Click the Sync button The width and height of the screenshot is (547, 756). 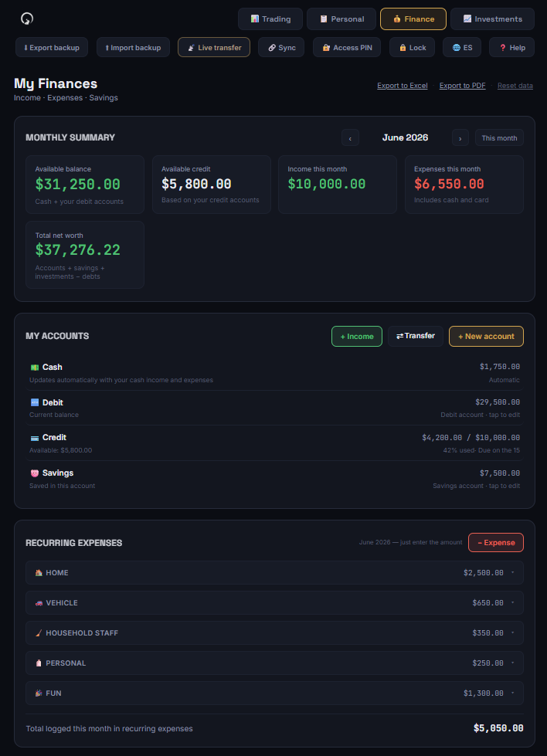(281, 47)
